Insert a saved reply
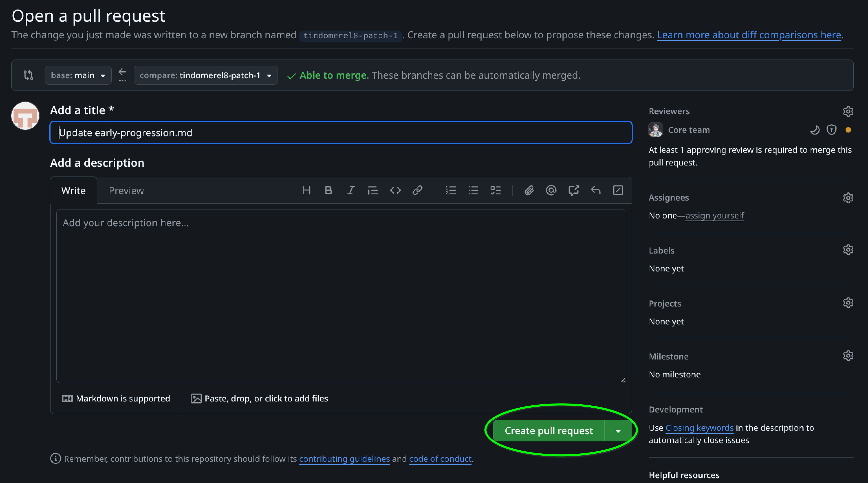868x483 pixels. [596, 190]
